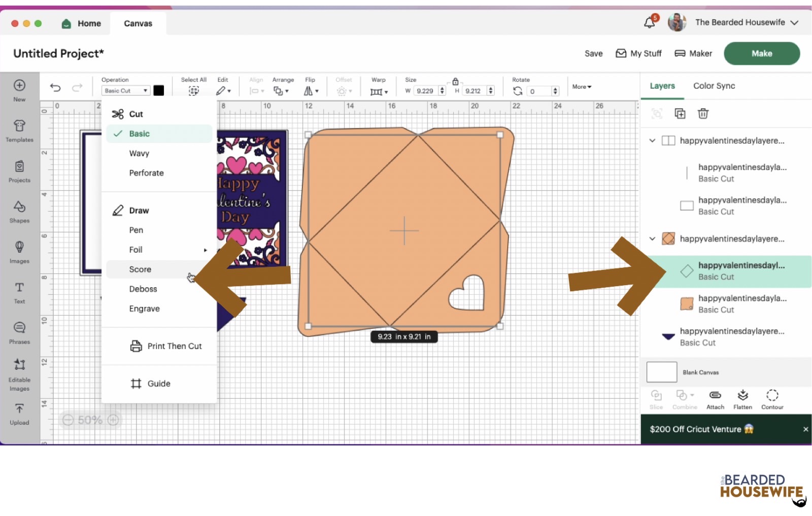Click the Attach icon
Image resolution: width=812 pixels, height=516 pixels.
pyautogui.click(x=715, y=399)
